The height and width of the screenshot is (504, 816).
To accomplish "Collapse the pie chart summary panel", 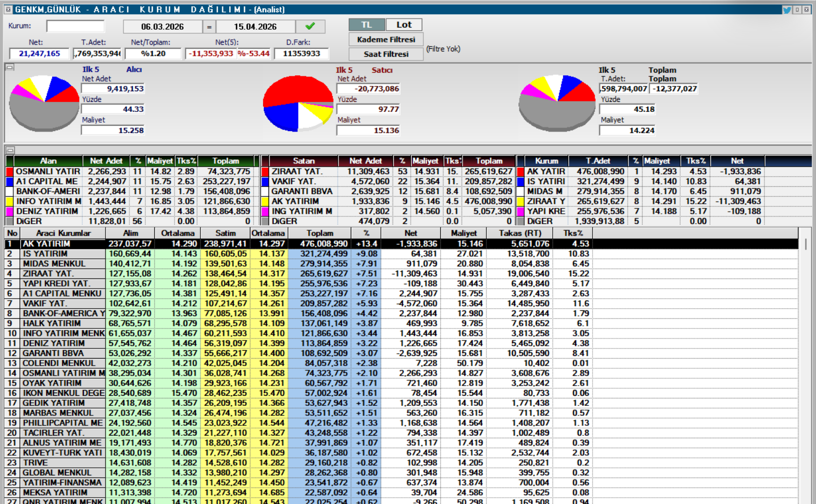I will [x=10, y=67].
